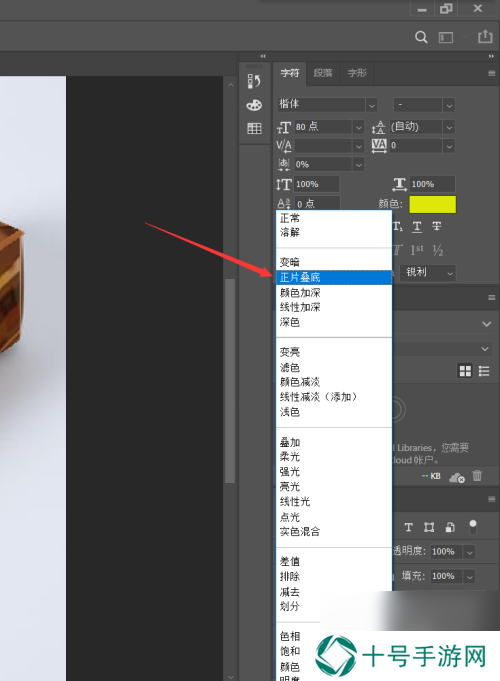Switch to the 字形 tab

357,73
